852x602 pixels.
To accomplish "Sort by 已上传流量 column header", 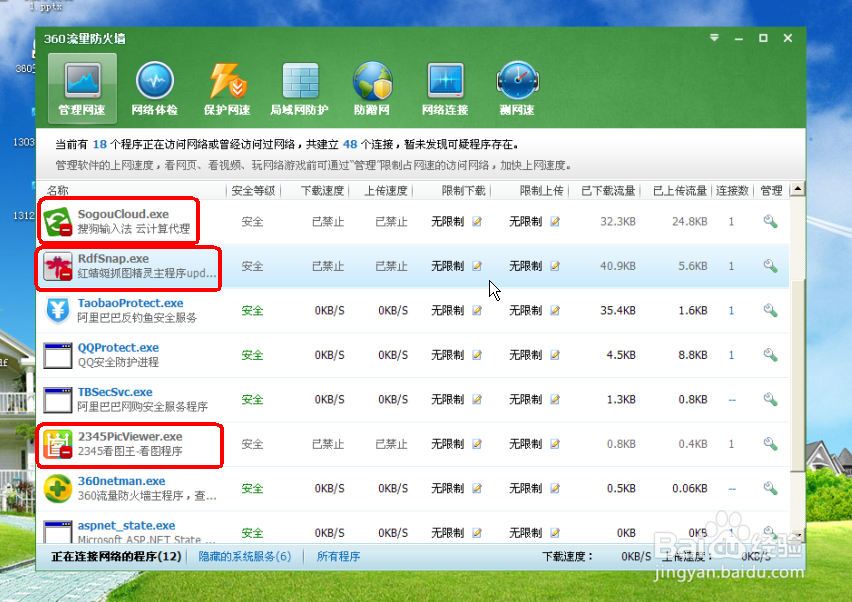I will point(679,191).
